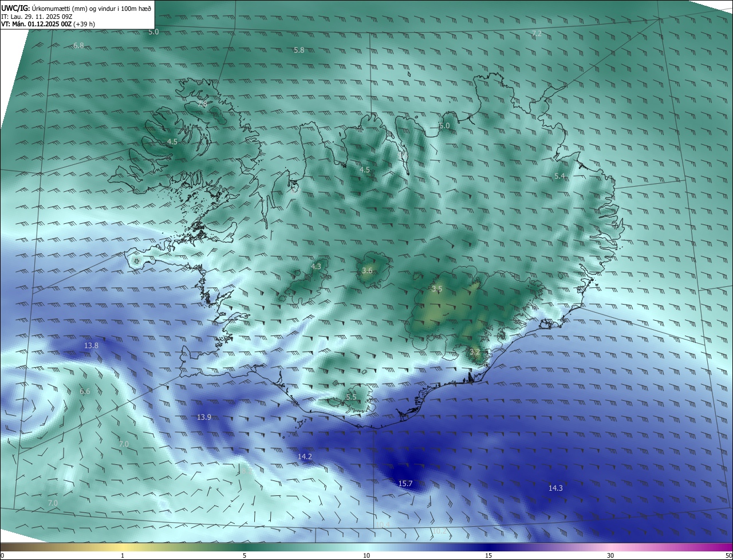The height and width of the screenshot is (560, 733).
Task: Click the 10.4 value label
Action: coord(383,524)
